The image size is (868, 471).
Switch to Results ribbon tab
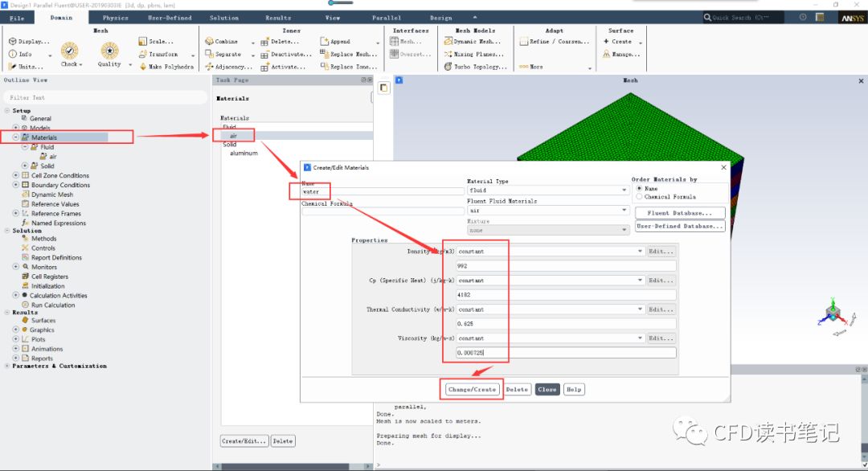pyautogui.click(x=278, y=18)
